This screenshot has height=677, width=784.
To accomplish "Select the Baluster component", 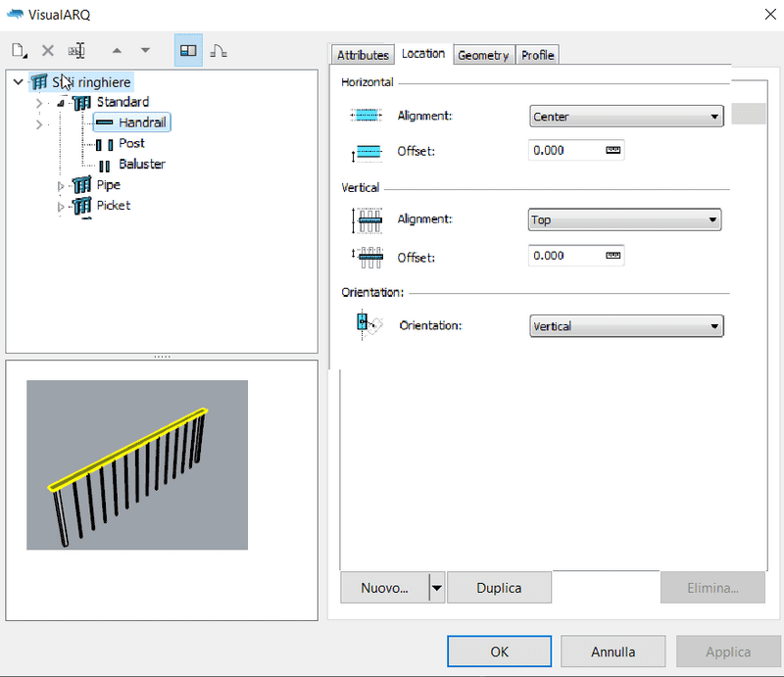I will (142, 164).
